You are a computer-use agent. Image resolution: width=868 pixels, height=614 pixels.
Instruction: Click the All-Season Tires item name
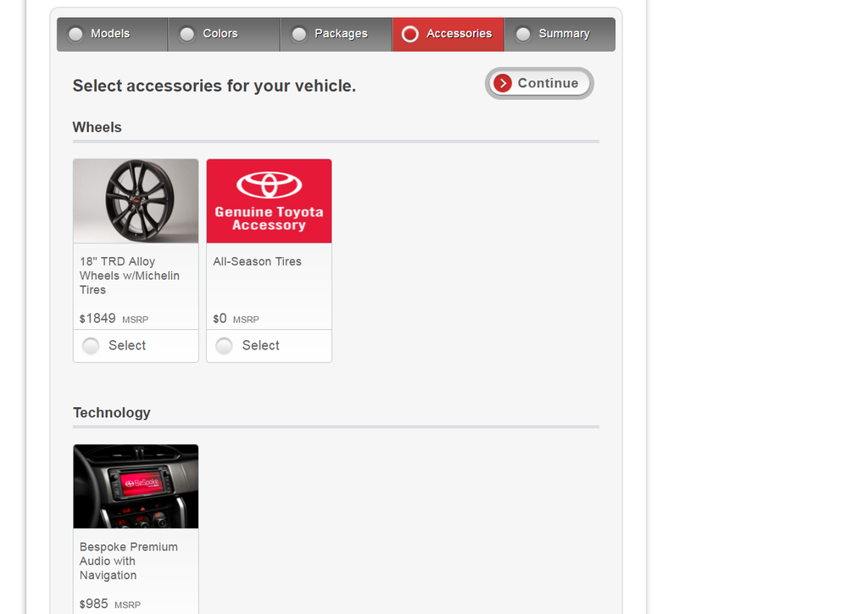pyautogui.click(x=257, y=262)
